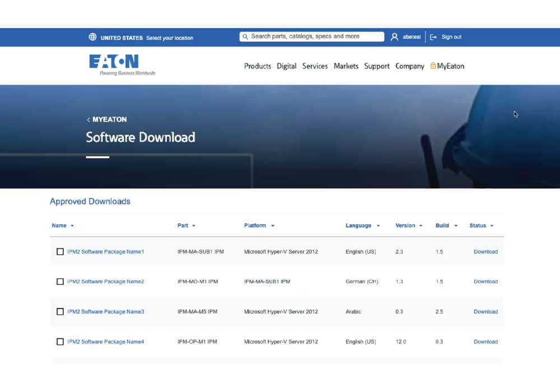This screenshot has height=392, width=560.
Task: Click the version 12.0 cell
Action: point(401,342)
